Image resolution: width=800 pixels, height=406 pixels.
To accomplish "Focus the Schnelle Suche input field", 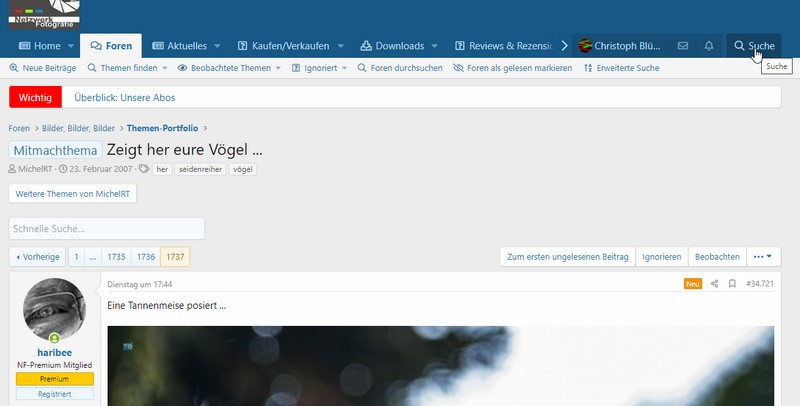I will click(107, 229).
